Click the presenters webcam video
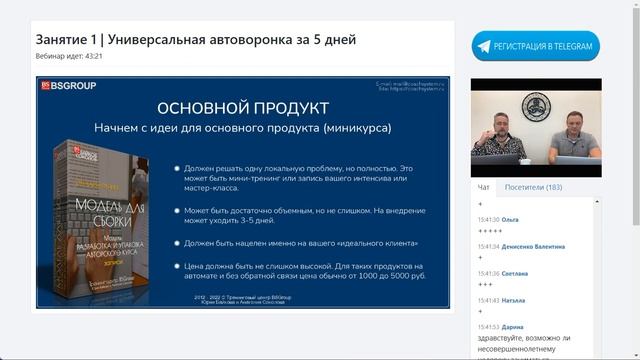The width and height of the screenshot is (640, 360). coord(536,128)
